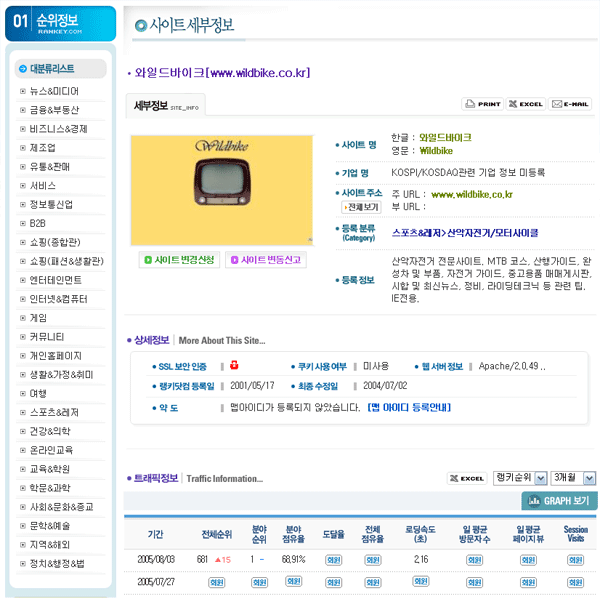Open 학문&과학 category

[x=50, y=488]
